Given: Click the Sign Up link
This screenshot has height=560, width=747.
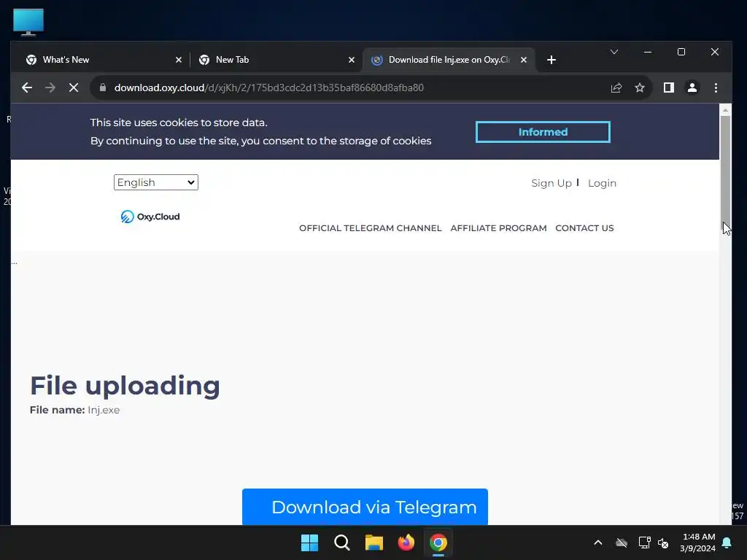Looking at the screenshot, I should [x=551, y=183].
